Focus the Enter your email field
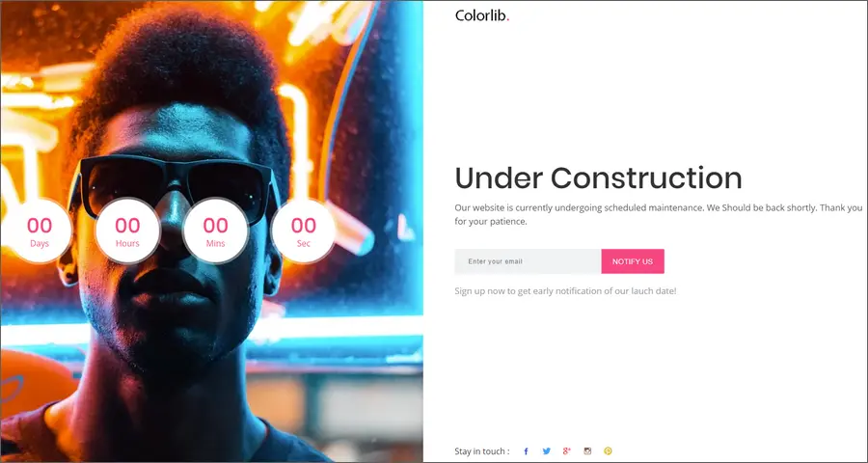Screen dimensions: 868x463 click(529, 261)
